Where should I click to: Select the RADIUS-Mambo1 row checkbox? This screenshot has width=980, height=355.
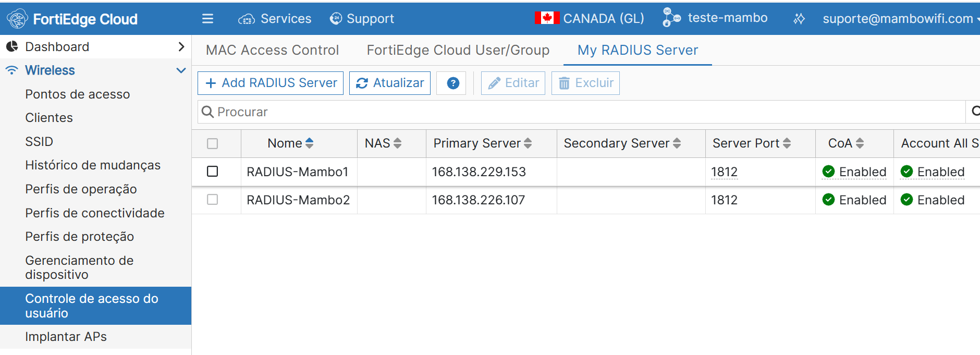(x=212, y=172)
